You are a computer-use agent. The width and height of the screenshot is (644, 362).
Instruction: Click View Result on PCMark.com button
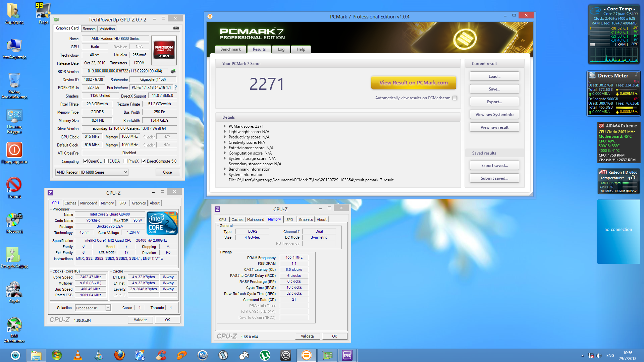[x=414, y=83]
